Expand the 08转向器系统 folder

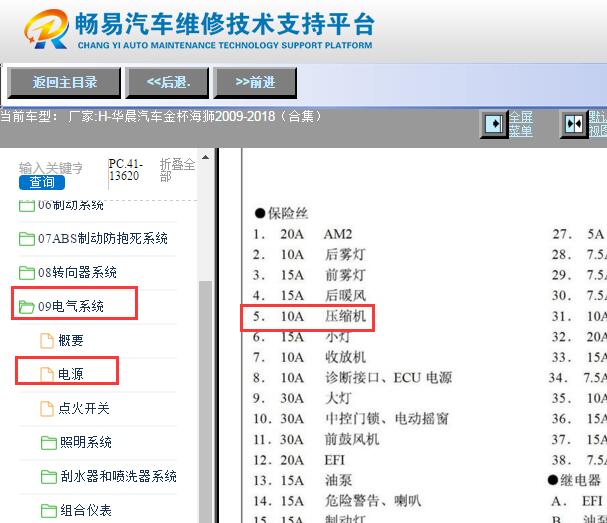coord(77,273)
